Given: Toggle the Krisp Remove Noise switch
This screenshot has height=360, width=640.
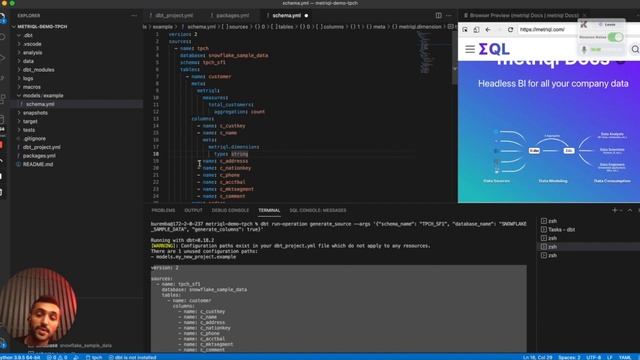Looking at the screenshot, I should pyautogui.click(x=615, y=37).
